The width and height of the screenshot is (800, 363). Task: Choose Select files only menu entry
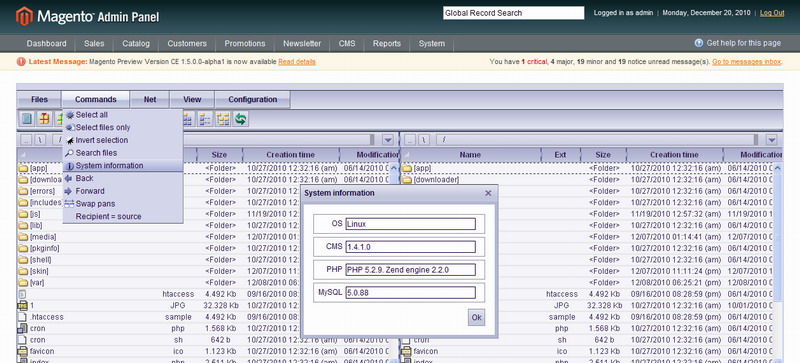tap(122, 128)
